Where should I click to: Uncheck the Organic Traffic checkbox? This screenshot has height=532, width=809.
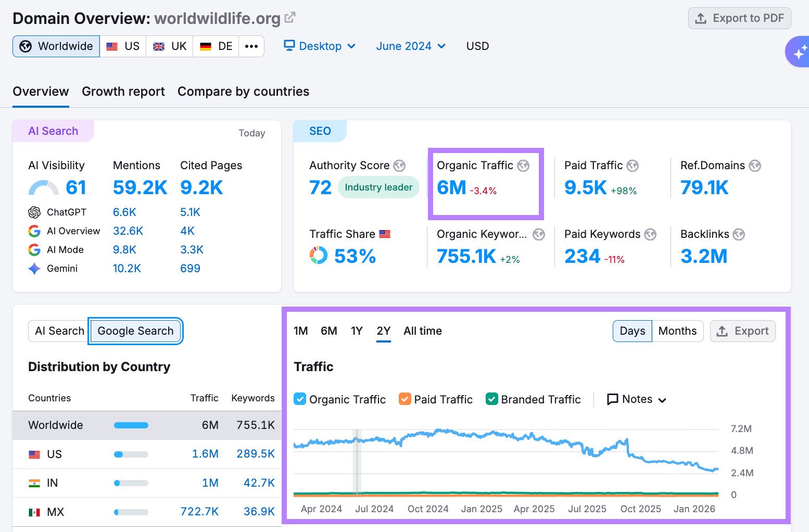(300, 399)
